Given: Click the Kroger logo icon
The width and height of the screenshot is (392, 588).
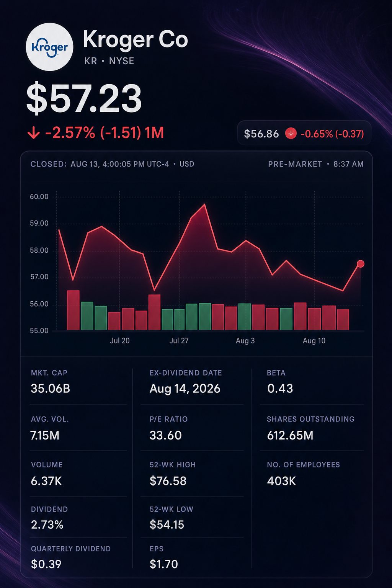Looking at the screenshot, I should coord(49,47).
